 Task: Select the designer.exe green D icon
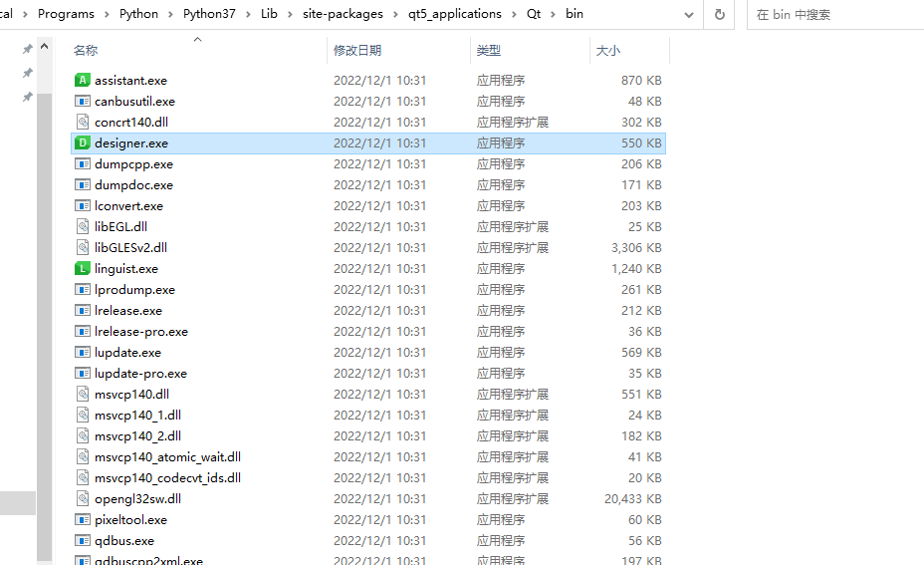(83, 143)
